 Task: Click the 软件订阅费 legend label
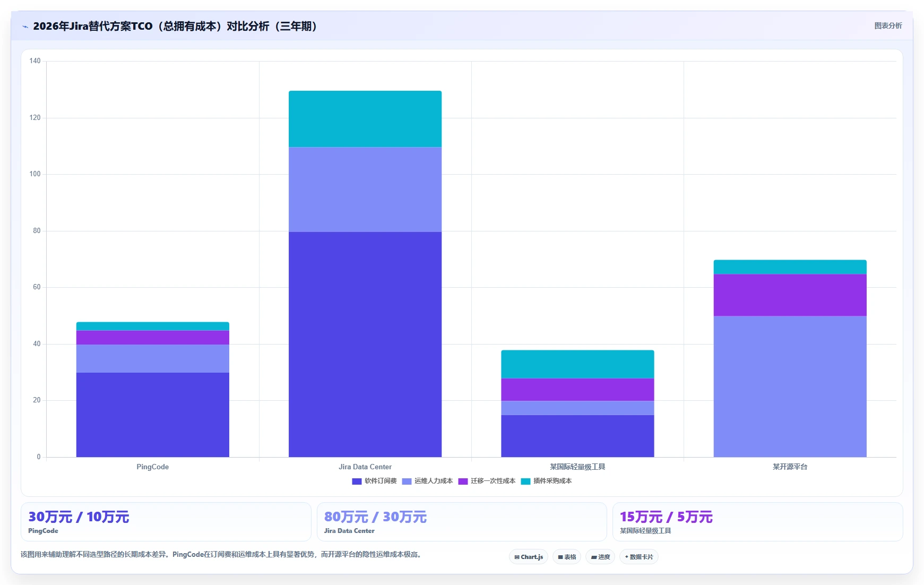pyautogui.click(x=381, y=481)
